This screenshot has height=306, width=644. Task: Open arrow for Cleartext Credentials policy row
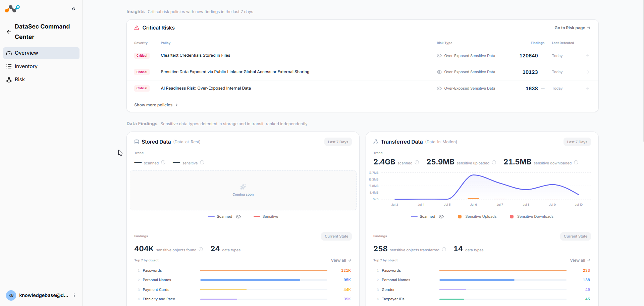587,56
